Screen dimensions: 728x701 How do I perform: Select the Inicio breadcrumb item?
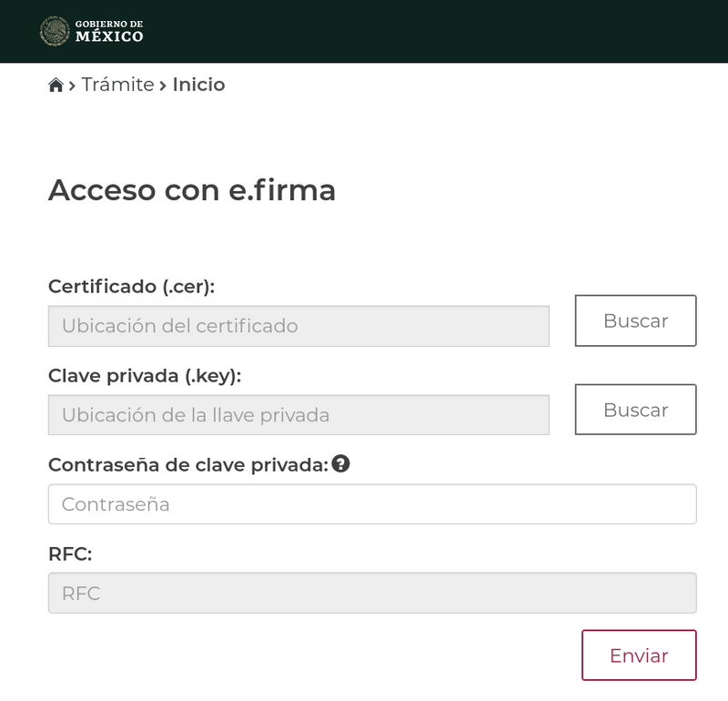(198, 85)
